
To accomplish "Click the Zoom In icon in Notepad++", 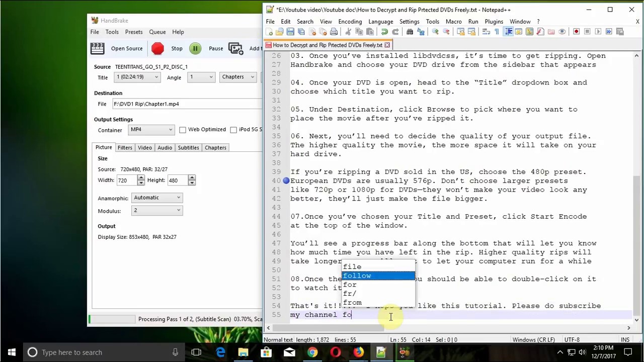I will click(x=435, y=32).
